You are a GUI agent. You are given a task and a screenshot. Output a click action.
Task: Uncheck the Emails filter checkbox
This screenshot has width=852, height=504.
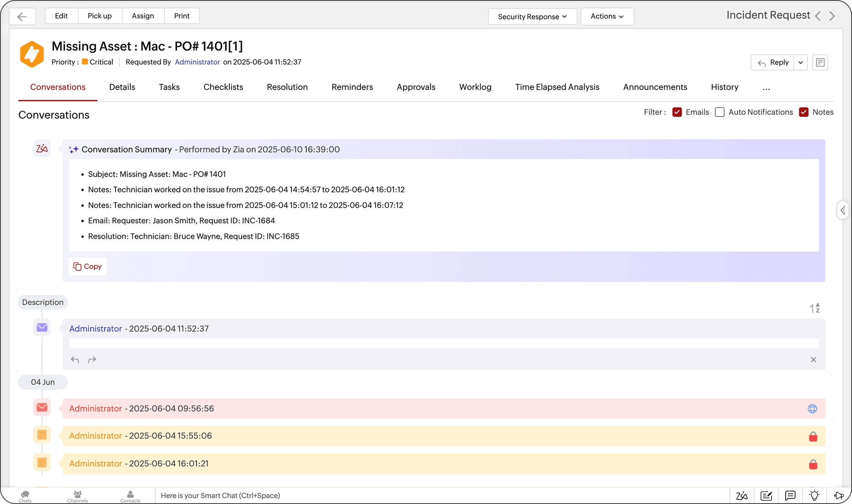tap(677, 112)
